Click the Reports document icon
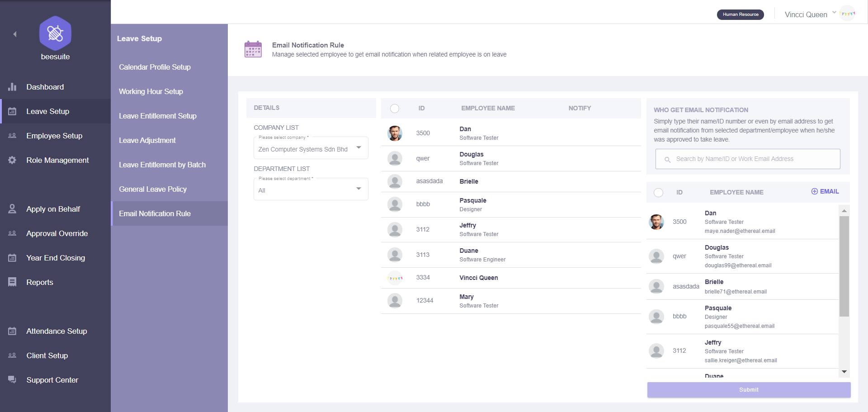This screenshot has width=868, height=412. (x=12, y=282)
